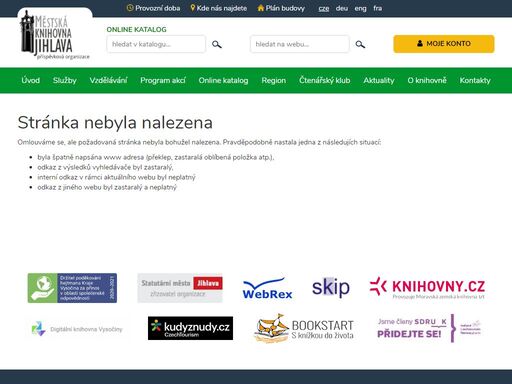Screen dimensions: 512x384
Task: Open the Statutární město Jihlava banner
Action: click(x=180, y=288)
